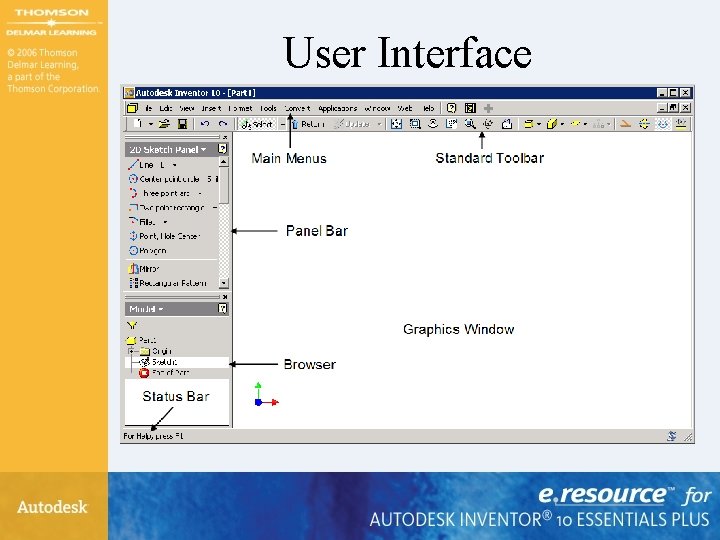The image size is (720, 540).
Task: Open the dropdown beside the yellow cube
Action: click(562, 124)
